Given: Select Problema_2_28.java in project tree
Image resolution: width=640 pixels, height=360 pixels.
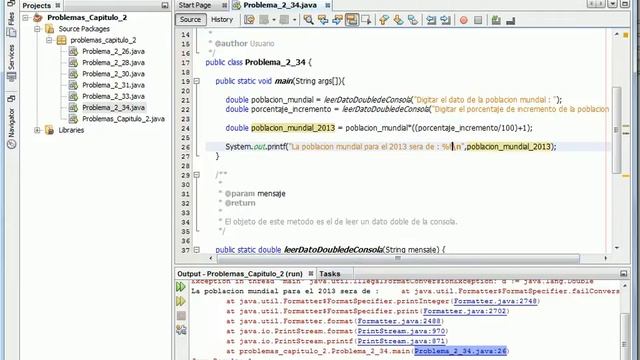Looking at the screenshot, I should [x=113, y=62].
